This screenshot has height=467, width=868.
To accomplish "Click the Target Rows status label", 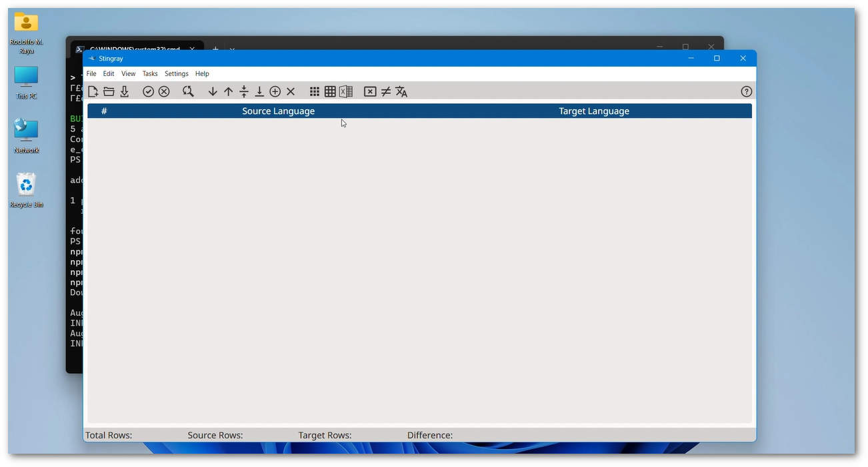I will [325, 435].
